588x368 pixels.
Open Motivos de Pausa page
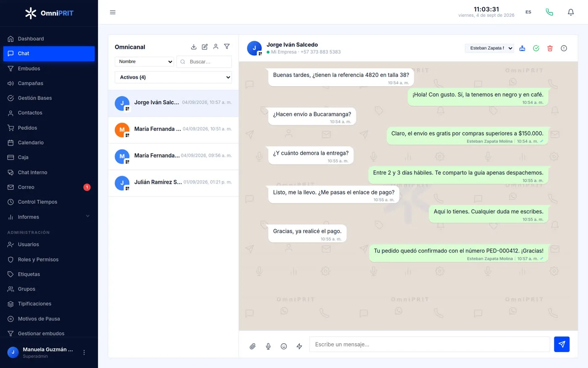49,318
